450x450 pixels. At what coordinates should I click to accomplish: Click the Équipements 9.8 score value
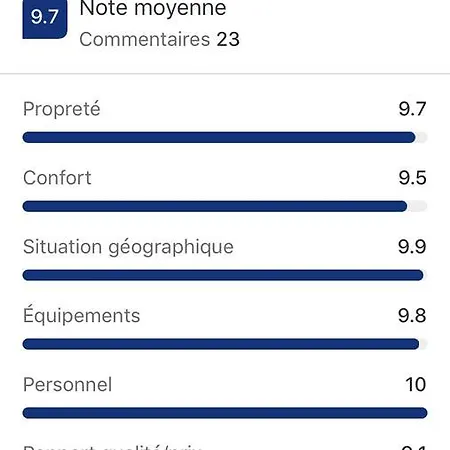pyautogui.click(x=412, y=315)
